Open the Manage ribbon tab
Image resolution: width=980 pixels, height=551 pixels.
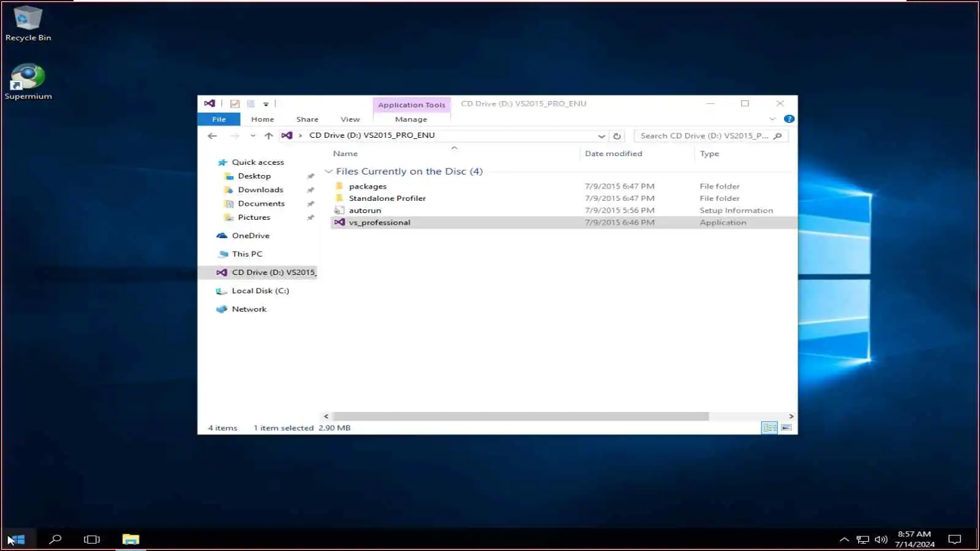[411, 119]
